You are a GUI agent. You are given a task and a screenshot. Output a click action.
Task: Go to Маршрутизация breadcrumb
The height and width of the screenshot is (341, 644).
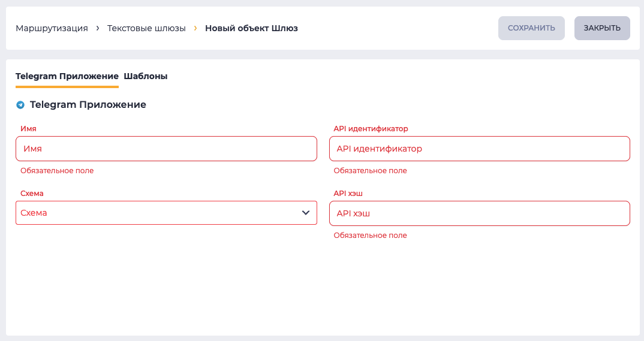[x=52, y=28]
